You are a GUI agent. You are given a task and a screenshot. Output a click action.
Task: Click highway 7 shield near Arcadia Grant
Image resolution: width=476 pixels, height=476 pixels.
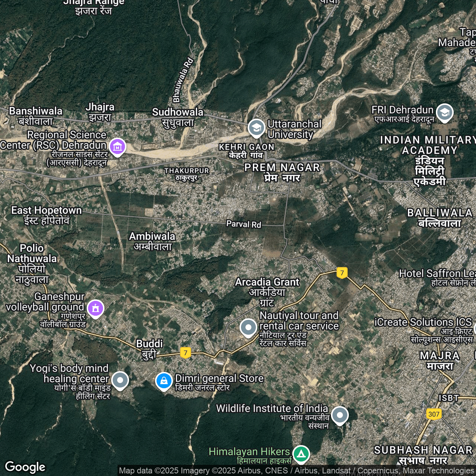[x=342, y=273]
